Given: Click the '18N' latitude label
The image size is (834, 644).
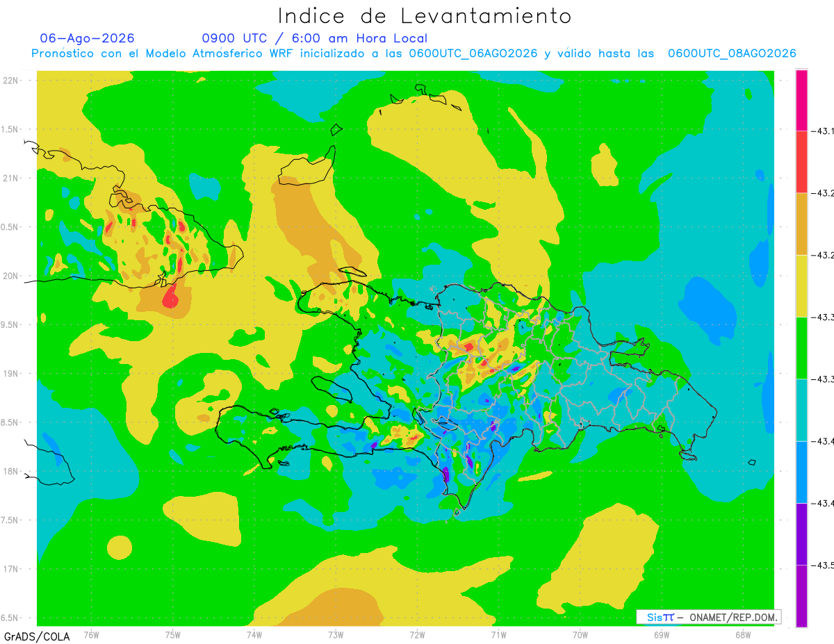Looking at the screenshot, I should pyautogui.click(x=12, y=472).
